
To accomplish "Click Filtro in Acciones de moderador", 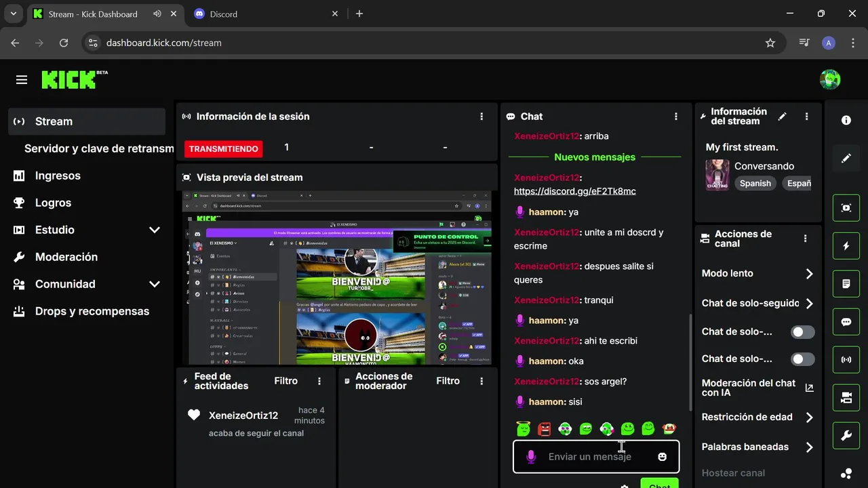I will coord(448,381).
